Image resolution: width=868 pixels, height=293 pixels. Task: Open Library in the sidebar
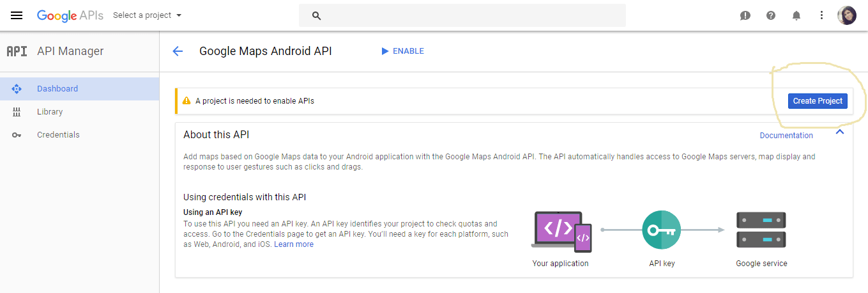80,112
